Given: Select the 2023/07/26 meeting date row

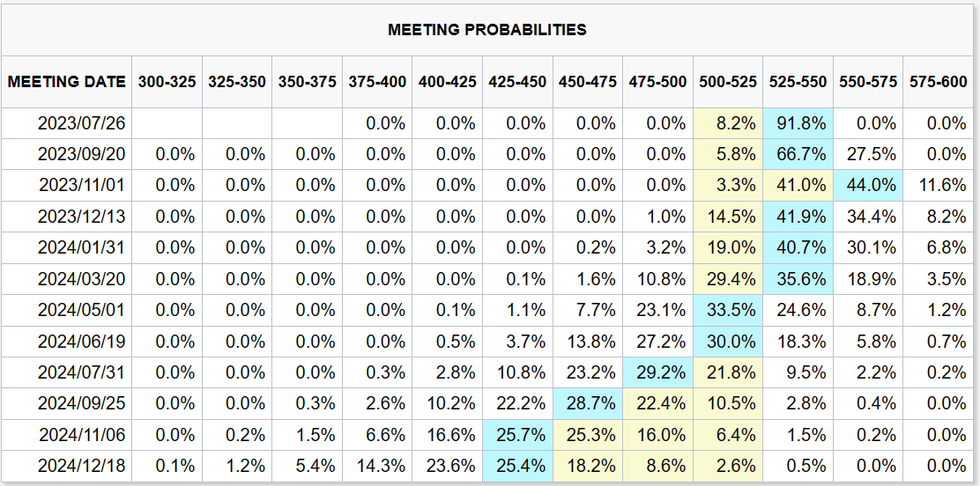Looking at the screenshot, I should [x=83, y=123].
